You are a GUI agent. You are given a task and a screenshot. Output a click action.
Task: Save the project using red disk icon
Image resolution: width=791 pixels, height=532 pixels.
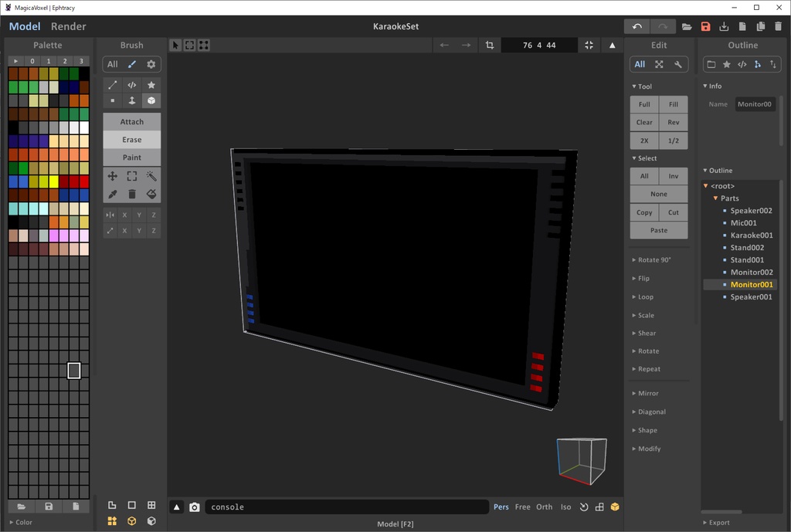705,27
